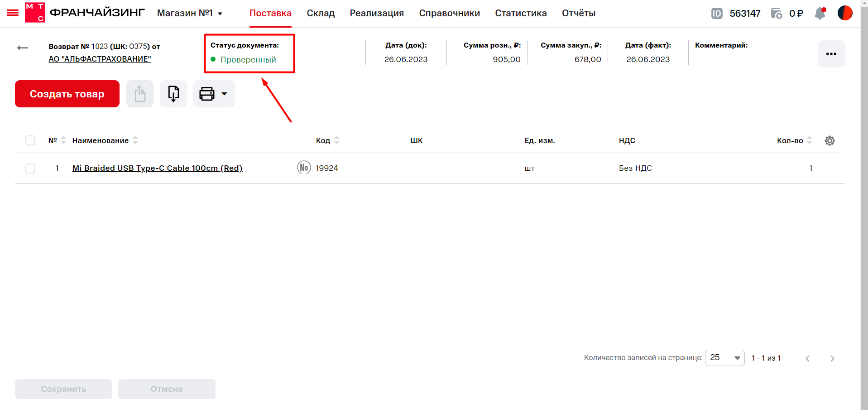Click the MTS logo
This screenshot has height=410, width=868.
(x=35, y=13)
